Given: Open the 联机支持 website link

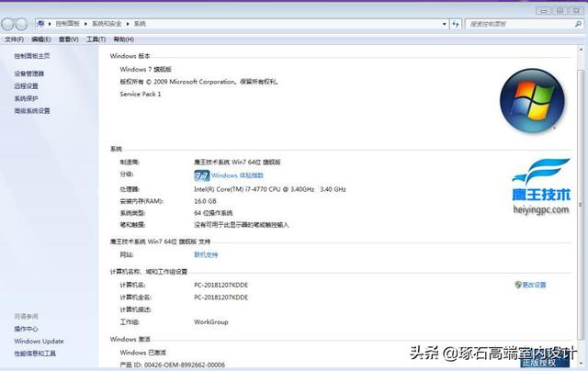Looking at the screenshot, I should point(206,254).
